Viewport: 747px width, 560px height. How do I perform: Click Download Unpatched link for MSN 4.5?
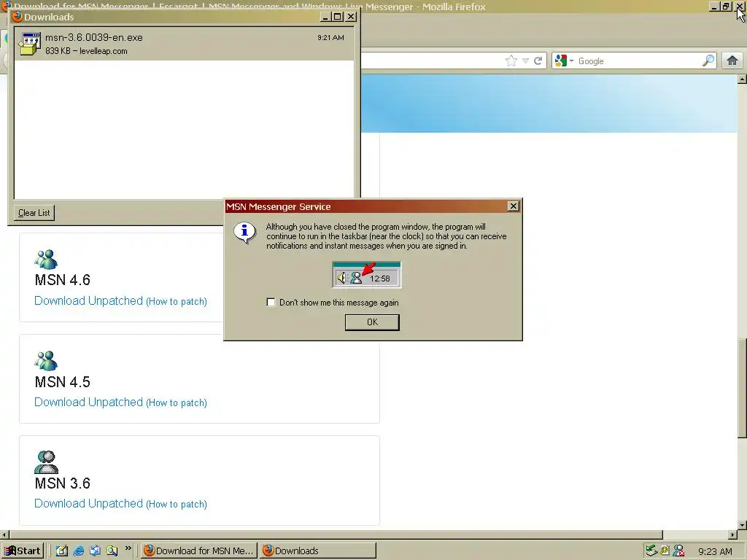[x=88, y=402]
